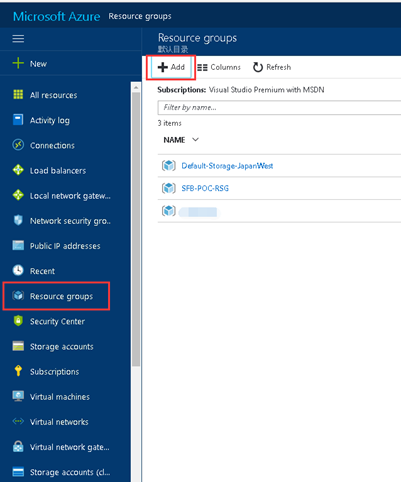
Task: Click Add label in toolbar
Action: (177, 67)
